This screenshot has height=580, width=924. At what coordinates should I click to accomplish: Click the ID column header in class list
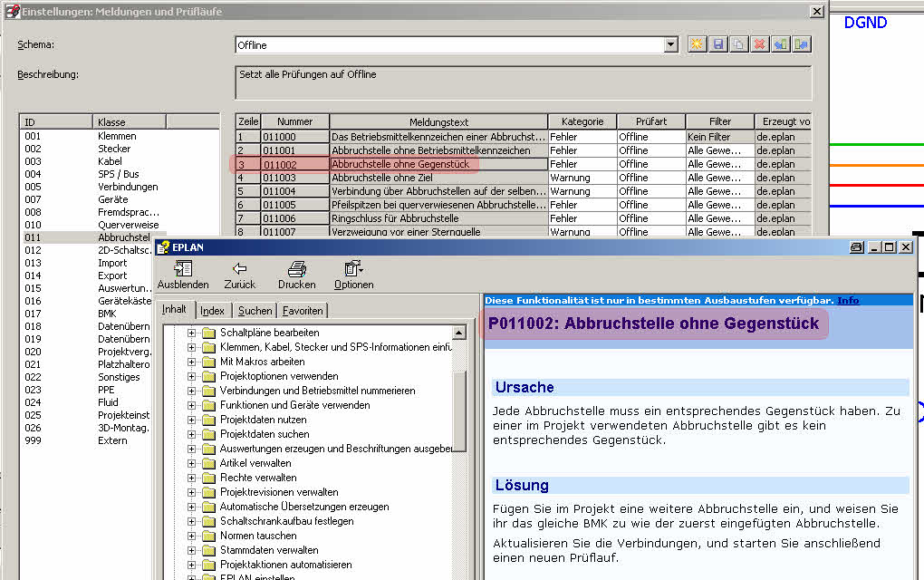pos(56,122)
